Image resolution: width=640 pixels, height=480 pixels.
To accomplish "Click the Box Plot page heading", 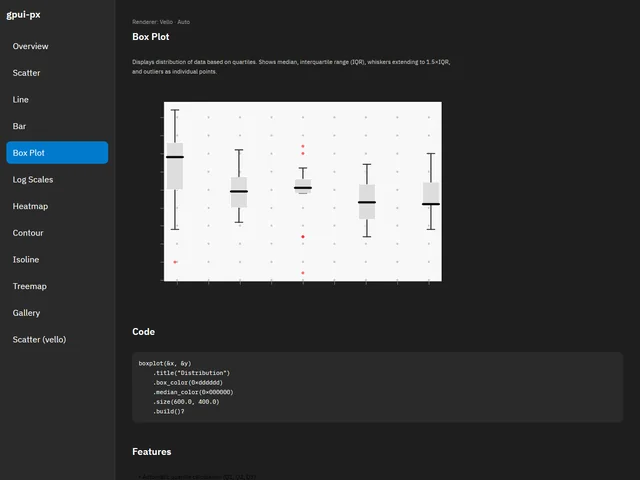I will [151, 37].
